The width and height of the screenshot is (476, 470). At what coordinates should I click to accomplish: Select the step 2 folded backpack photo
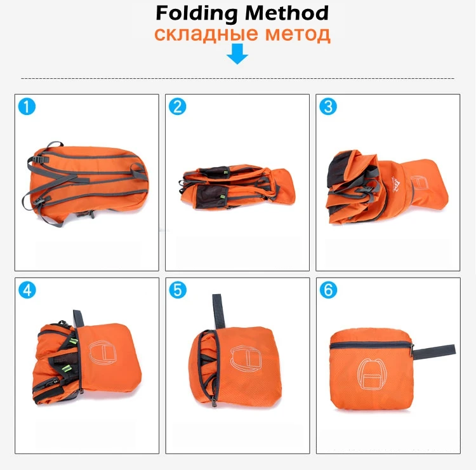[x=237, y=187]
